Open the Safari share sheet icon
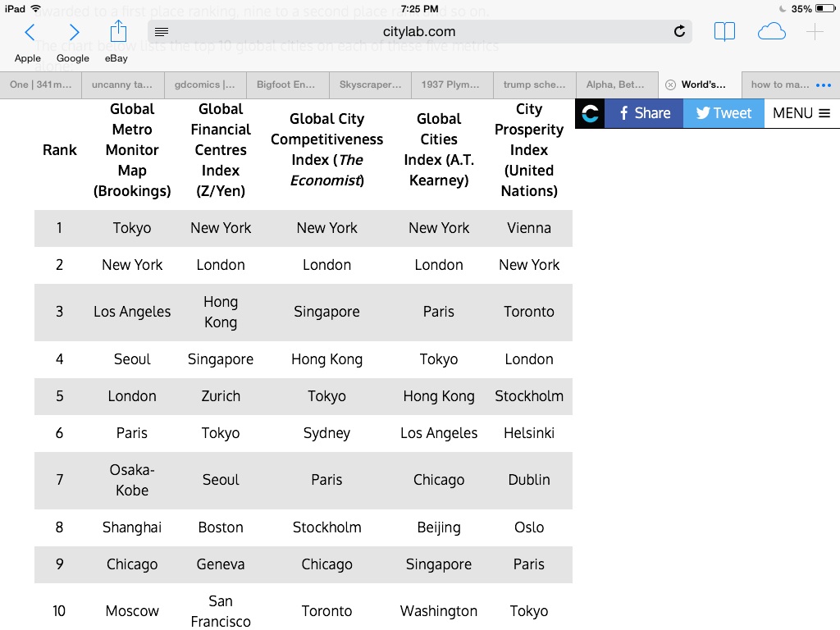This screenshot has height=630, width=840. coord(118,31)
